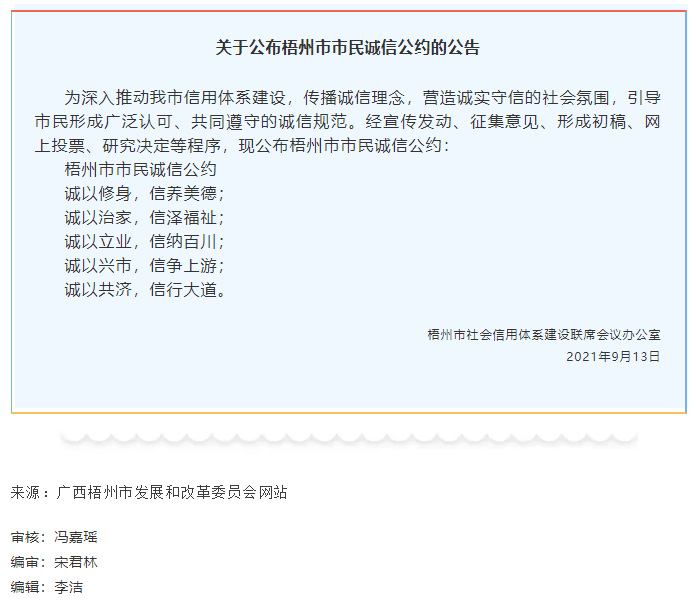
Task: Click the paragraph line starting with 市民形成广泛认可
Action: click(x=348, y=122)
